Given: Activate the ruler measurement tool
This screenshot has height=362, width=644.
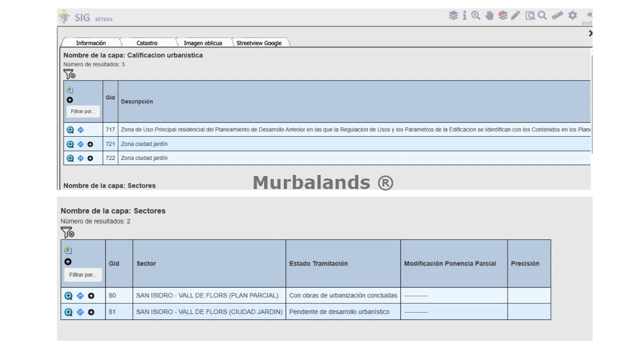Looking at the screenshot, I should pos(556,16).
